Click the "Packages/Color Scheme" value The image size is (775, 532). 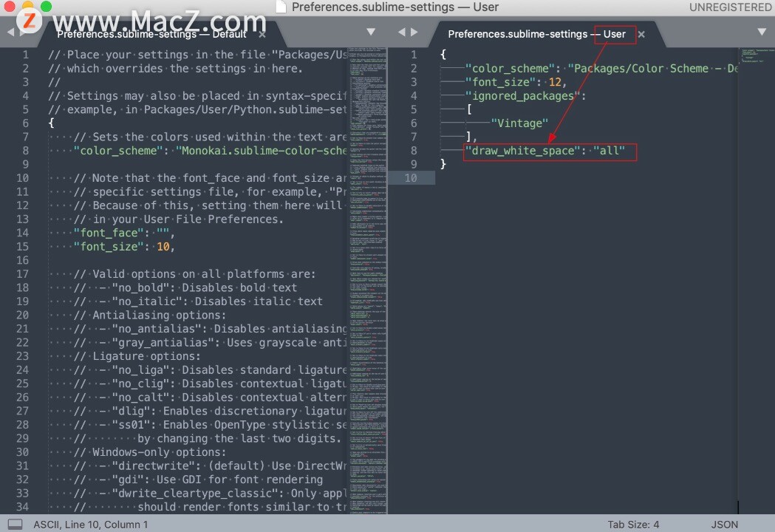652,68
